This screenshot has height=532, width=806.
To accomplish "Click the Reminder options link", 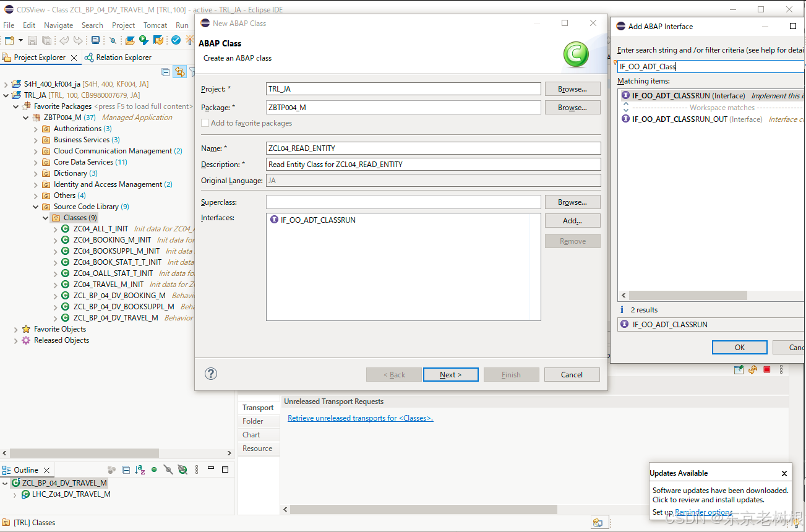I will pos(703,512).
